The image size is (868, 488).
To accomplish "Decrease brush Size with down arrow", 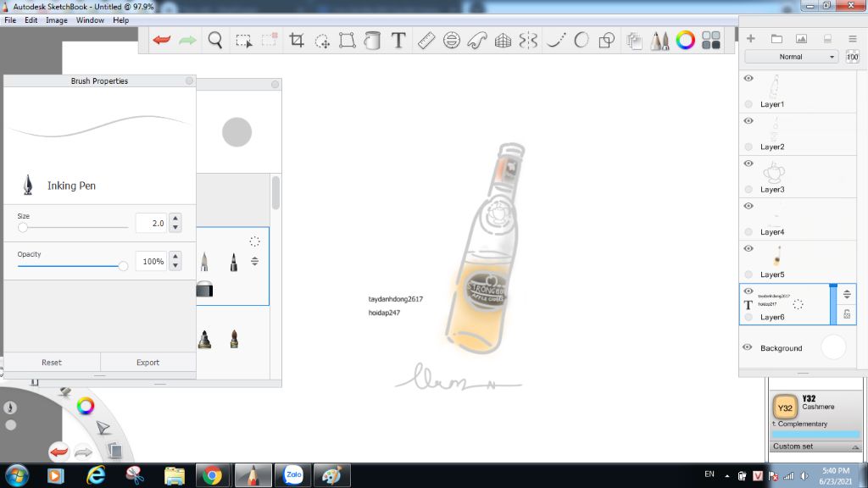I will point(175,227).
